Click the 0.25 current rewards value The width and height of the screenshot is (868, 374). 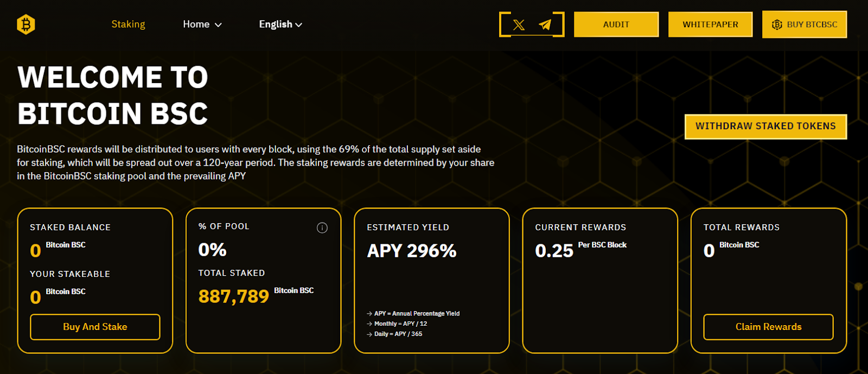click(x=554, y=251)
